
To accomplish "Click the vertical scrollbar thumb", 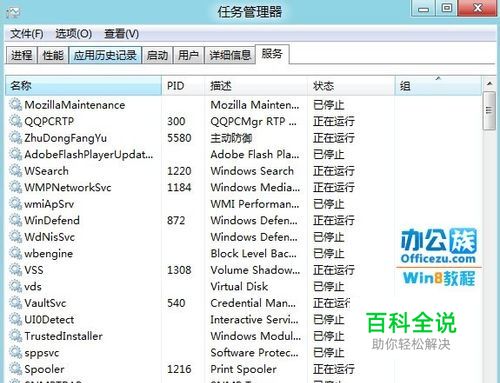I will [x=489, y=111].
